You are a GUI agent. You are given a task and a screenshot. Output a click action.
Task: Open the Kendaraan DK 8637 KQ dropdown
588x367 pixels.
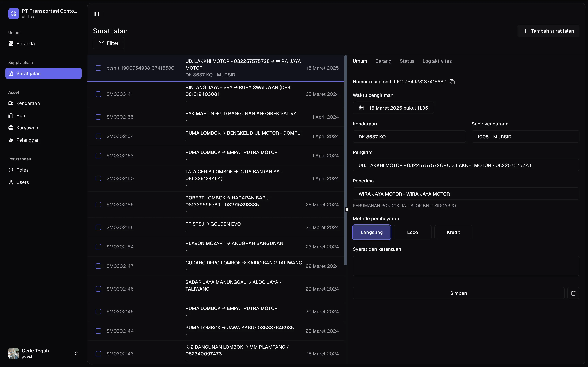(409, 137)
